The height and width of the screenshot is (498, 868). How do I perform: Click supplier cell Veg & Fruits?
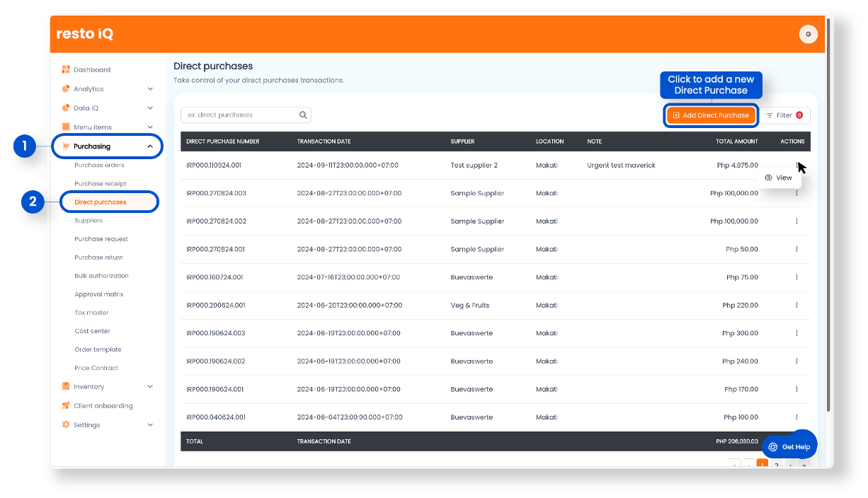[x=470, y=306]
